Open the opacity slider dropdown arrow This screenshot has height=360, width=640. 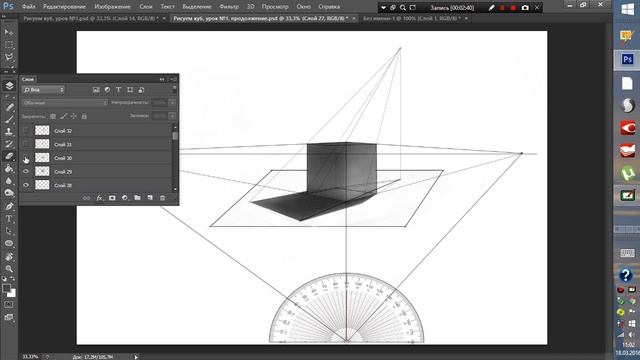pyautogui.click(x=172, y=103)
